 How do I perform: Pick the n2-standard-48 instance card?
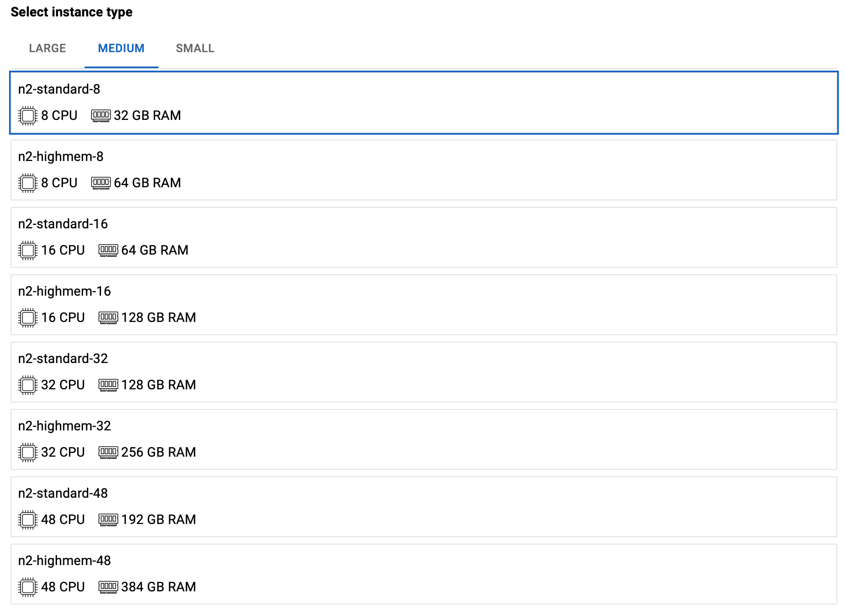[424, 507]
